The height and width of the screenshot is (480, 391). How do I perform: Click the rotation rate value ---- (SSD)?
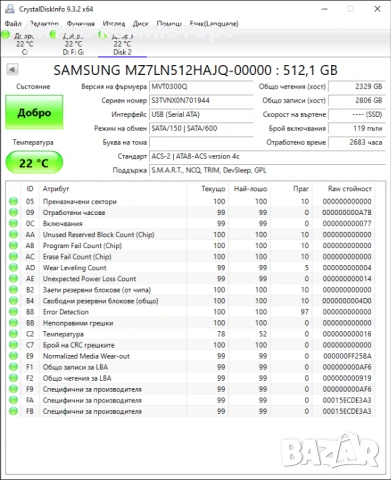[x=357, y=115]
